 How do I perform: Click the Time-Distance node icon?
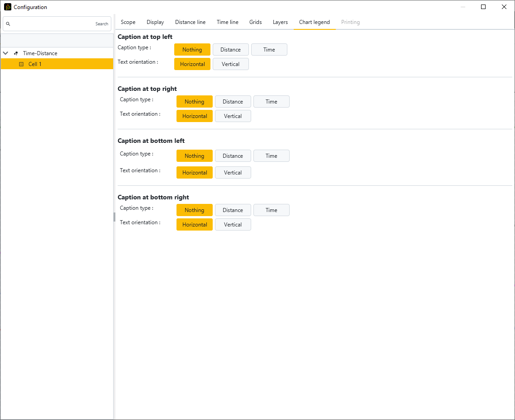click(x=16, y=53)
